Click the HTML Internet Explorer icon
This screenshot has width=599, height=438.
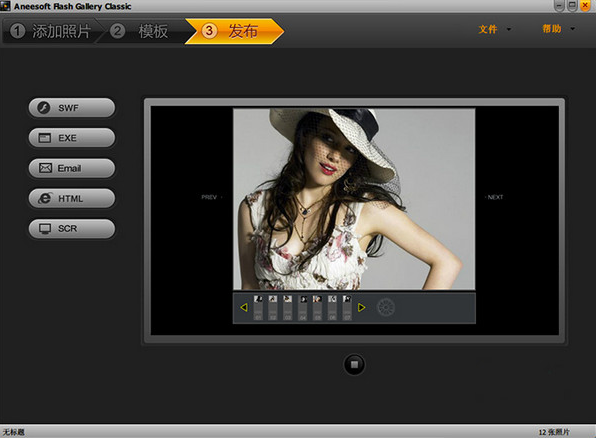[x=45, y=198]
